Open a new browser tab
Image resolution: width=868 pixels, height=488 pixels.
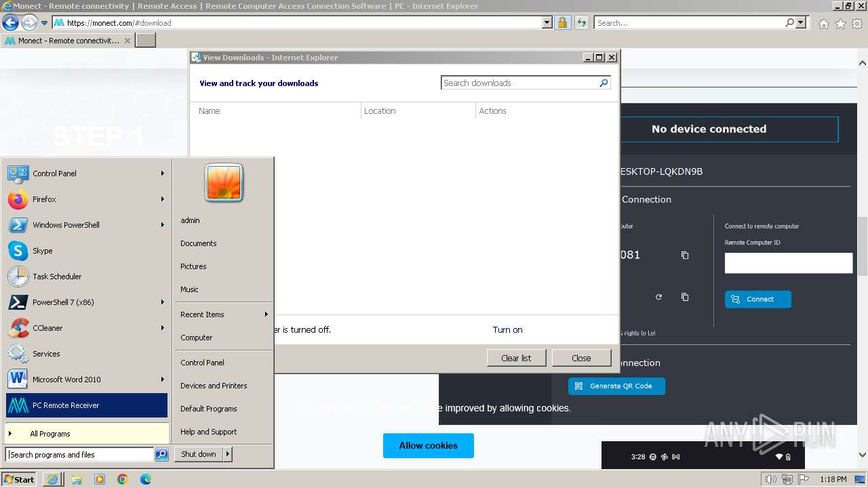(146, 41)
